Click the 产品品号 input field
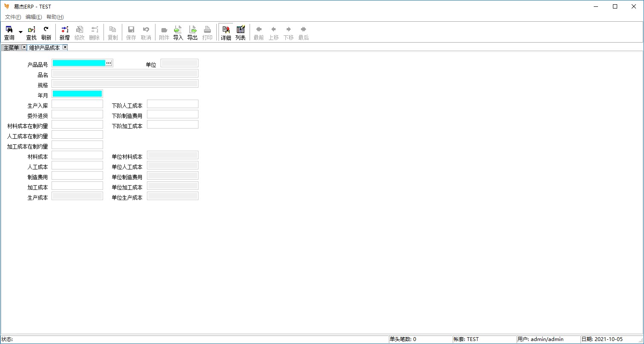This screenshot has width=644, height=344. [79, 63]
